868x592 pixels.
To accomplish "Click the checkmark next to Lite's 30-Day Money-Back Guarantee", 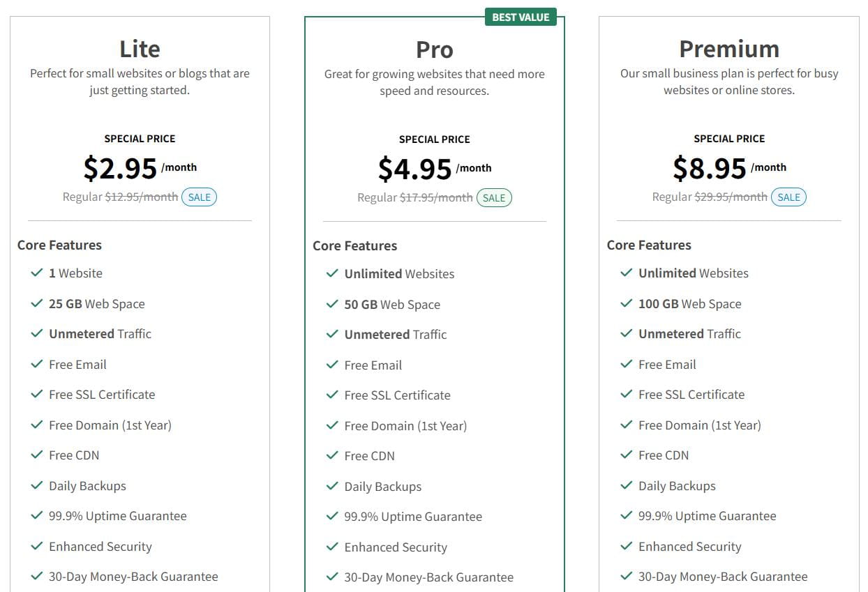I will (37, 577).
